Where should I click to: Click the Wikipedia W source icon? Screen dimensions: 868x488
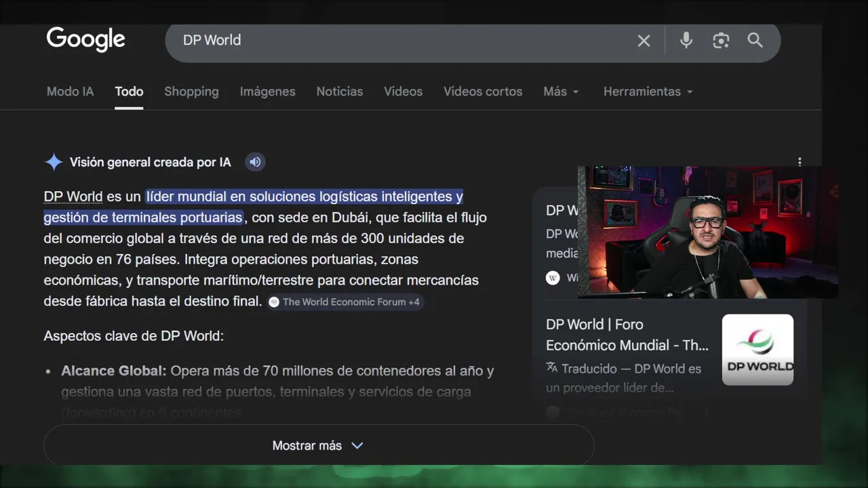click(553, 278)
